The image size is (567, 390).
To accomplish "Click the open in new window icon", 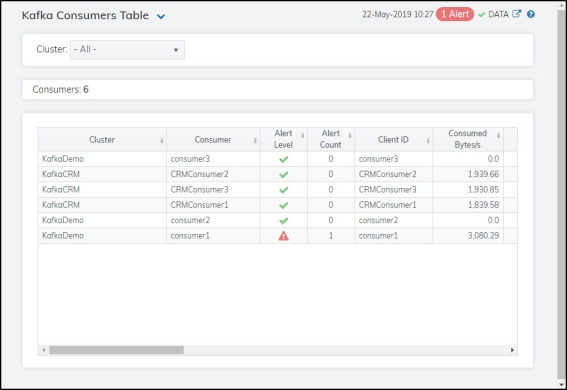I will click(517, 14).
